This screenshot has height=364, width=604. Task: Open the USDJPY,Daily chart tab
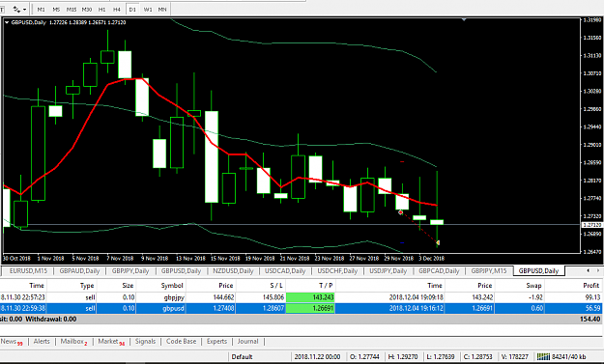tap(388, 271)
